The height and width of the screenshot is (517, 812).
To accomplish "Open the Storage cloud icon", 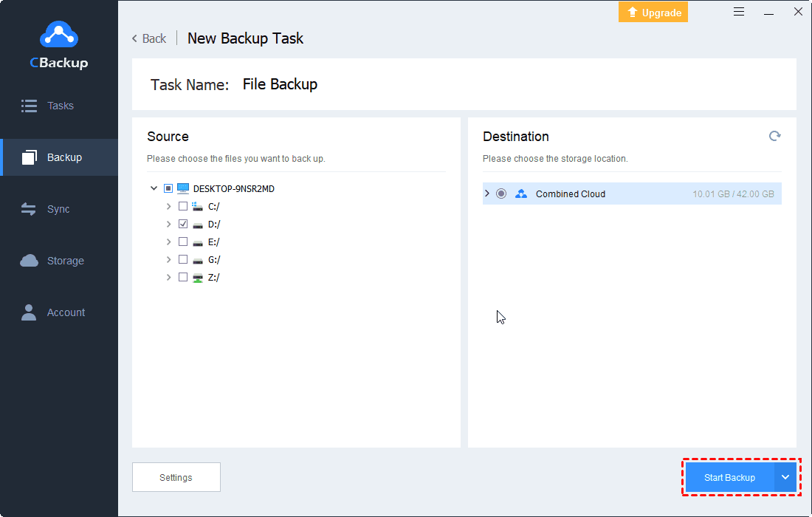I will click(29, 261).
